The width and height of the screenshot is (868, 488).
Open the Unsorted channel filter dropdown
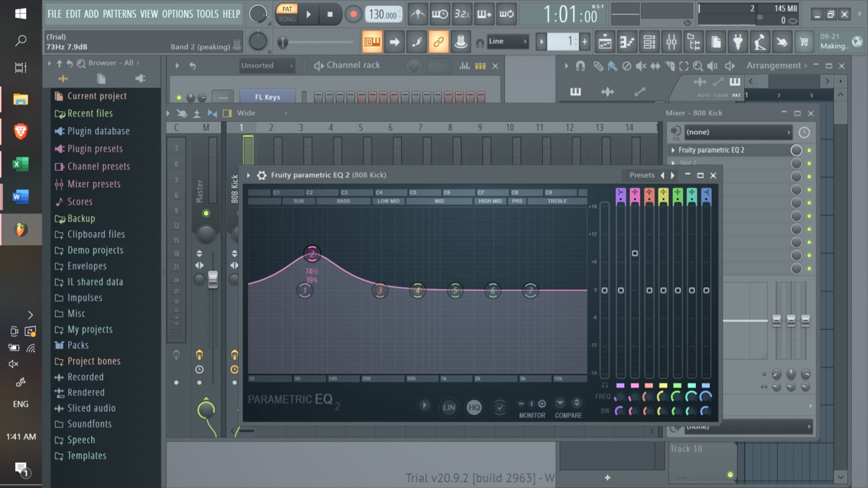tap(266, 65)
